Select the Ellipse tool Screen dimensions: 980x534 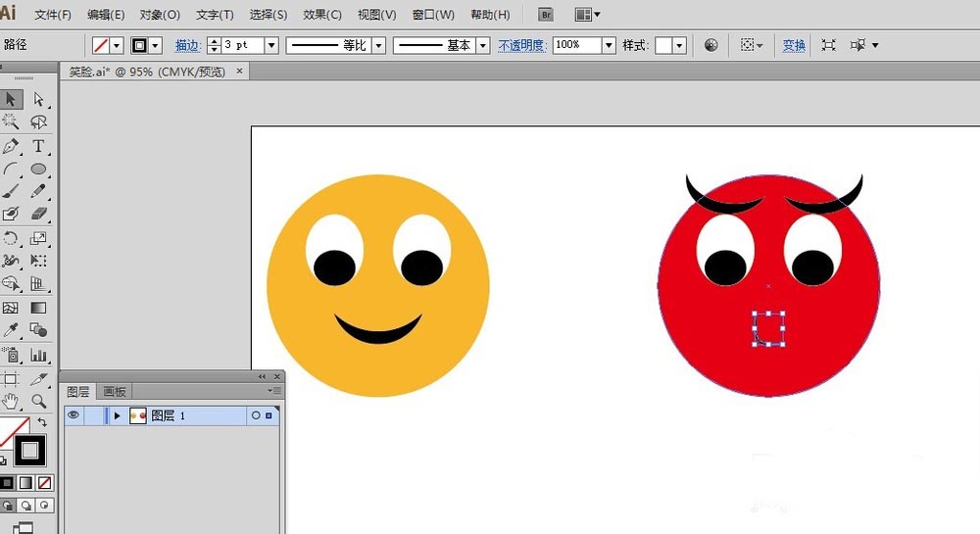point(38,169)
